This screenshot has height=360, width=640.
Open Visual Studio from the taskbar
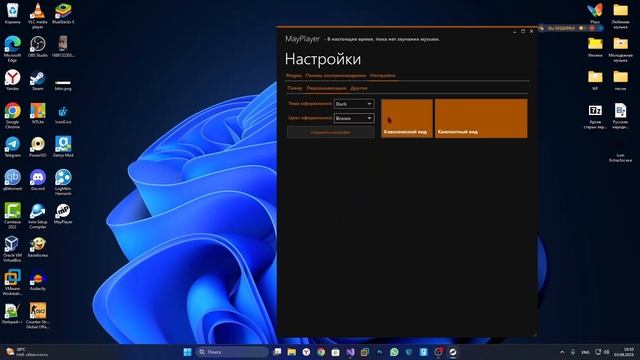pyautogui.click(x=350, y=352)
